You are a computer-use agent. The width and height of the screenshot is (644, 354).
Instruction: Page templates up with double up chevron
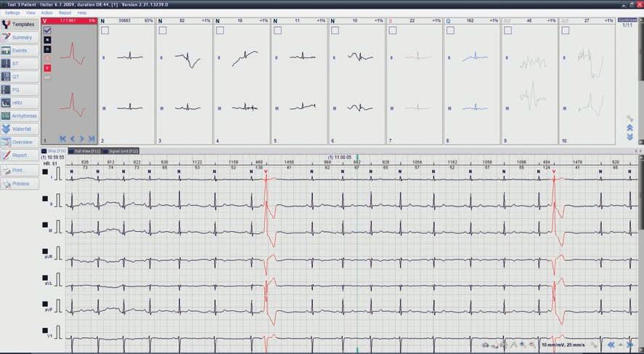click(x=629, y=128)
